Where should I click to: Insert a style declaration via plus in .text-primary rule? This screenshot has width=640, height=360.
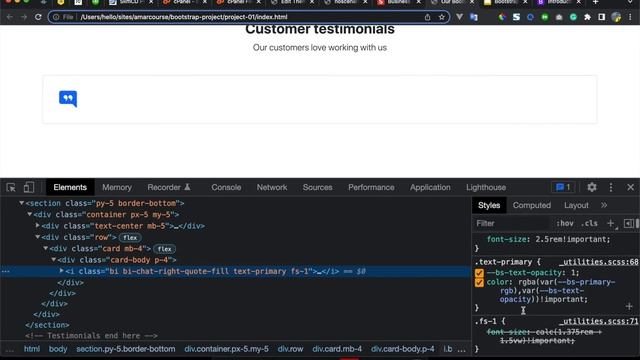pyautogui.click(x=629, y=306)
